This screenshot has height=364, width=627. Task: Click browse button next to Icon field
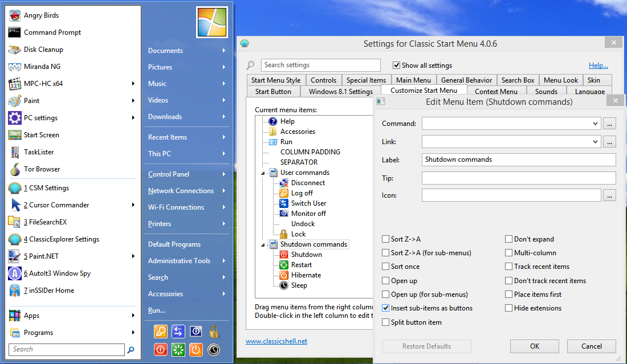click(x=609, y=196)
